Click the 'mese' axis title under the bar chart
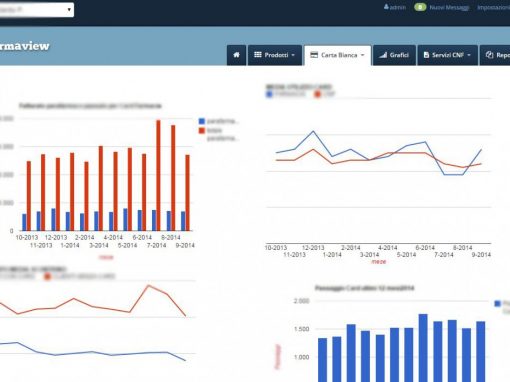 click(x=106, y=257)
